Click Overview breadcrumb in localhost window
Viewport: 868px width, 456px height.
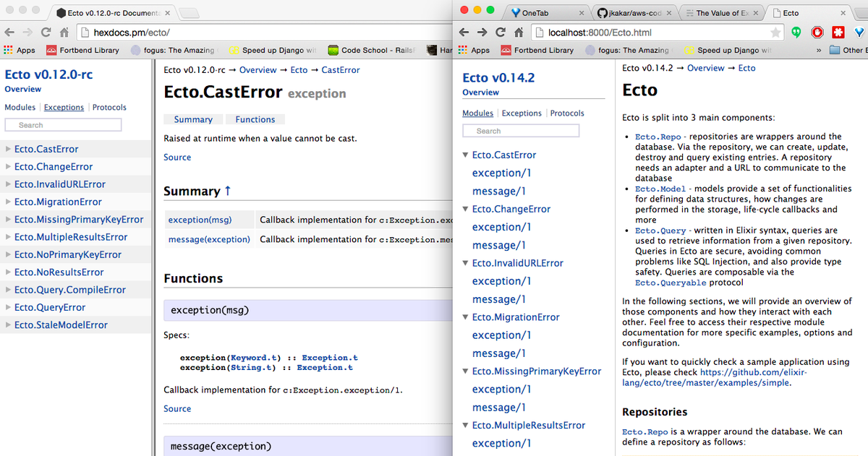coord(706,68)
